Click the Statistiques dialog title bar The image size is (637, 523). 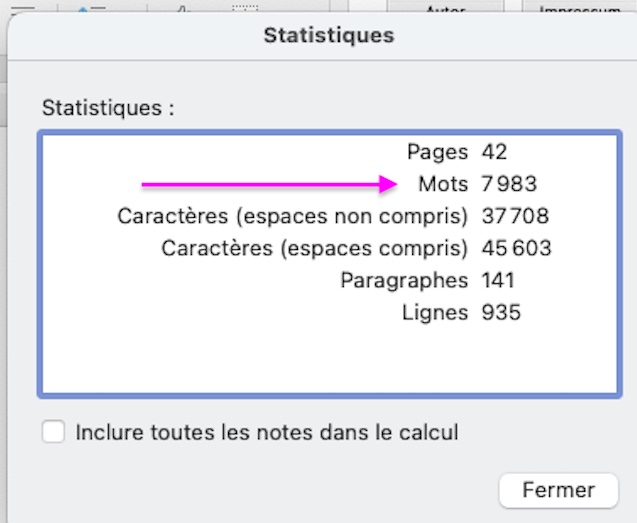(x=329, y=35)
